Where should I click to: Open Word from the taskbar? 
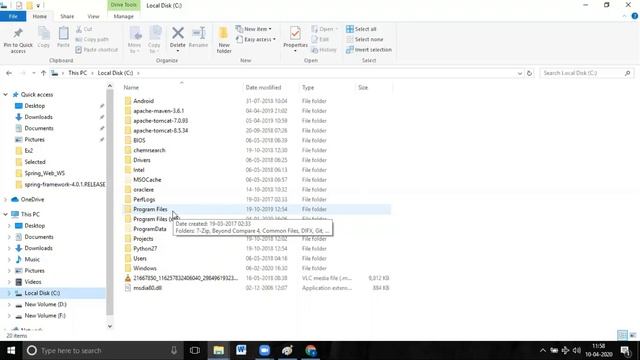click(241, 350)
